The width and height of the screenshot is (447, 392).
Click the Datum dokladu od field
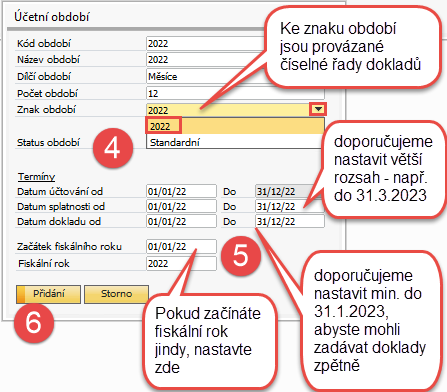181,221
